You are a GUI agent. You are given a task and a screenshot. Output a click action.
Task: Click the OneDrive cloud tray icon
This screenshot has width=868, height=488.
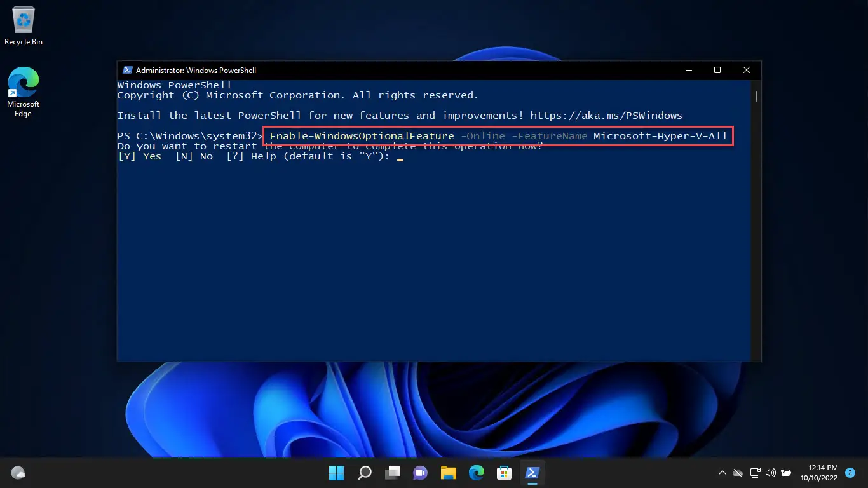coord(738,473)
